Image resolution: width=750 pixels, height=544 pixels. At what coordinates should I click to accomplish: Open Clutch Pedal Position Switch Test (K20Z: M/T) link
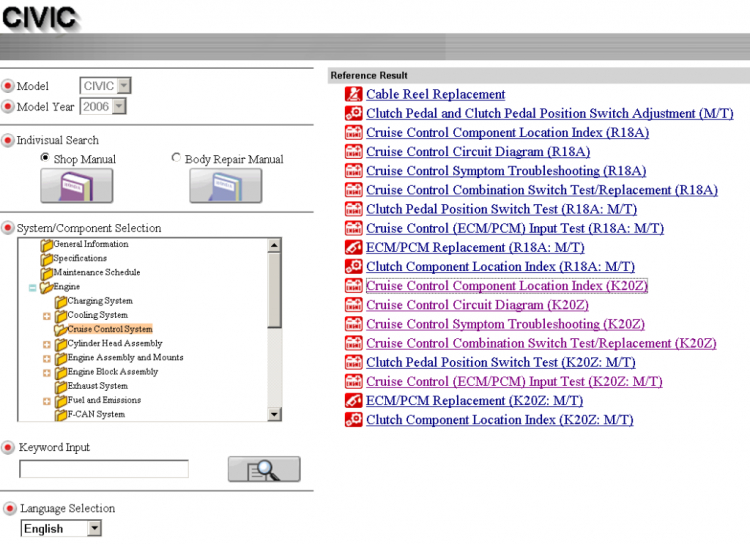pos(501,362)
